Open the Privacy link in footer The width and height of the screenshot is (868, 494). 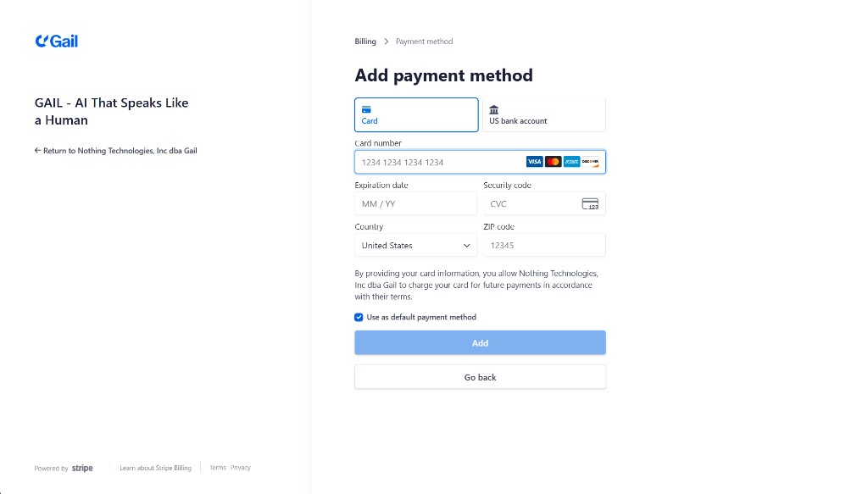240,467
